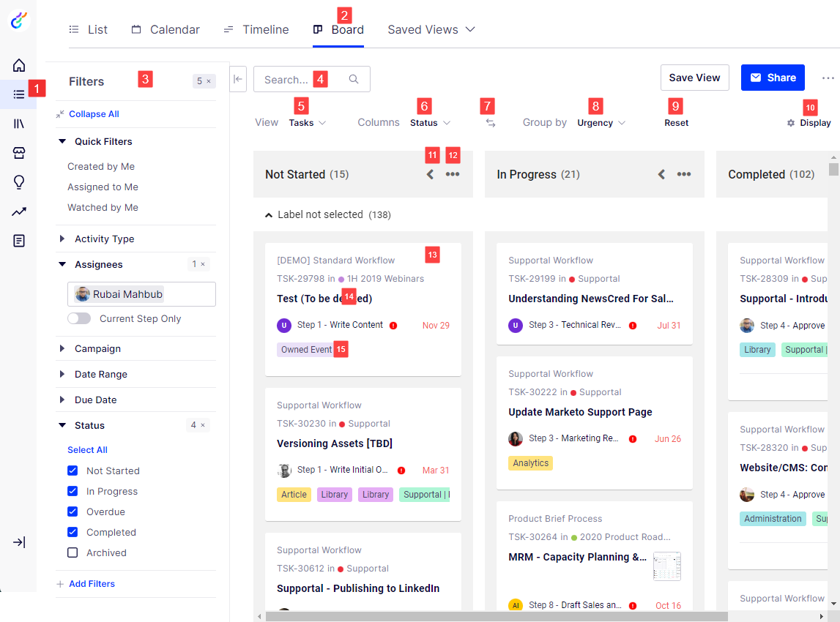The height and width of the screenshot is (622, 840).
Task: Open the more options ellipsis beside Share
Action: 828,78
